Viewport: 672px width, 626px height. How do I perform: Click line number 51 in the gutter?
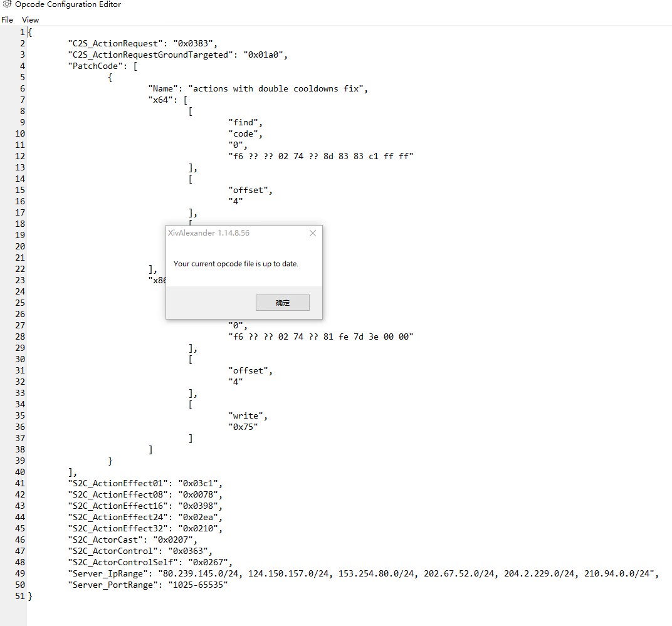pos(19,596)
